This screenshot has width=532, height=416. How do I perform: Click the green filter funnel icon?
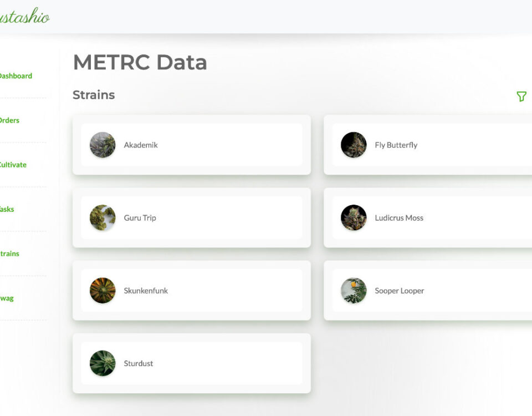click(x=521, y=97)
